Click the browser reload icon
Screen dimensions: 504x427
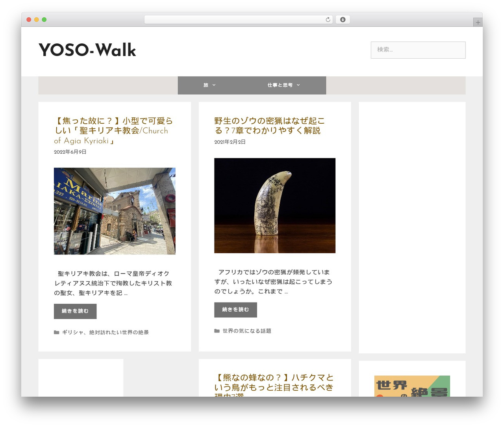[x=328, y=20]
